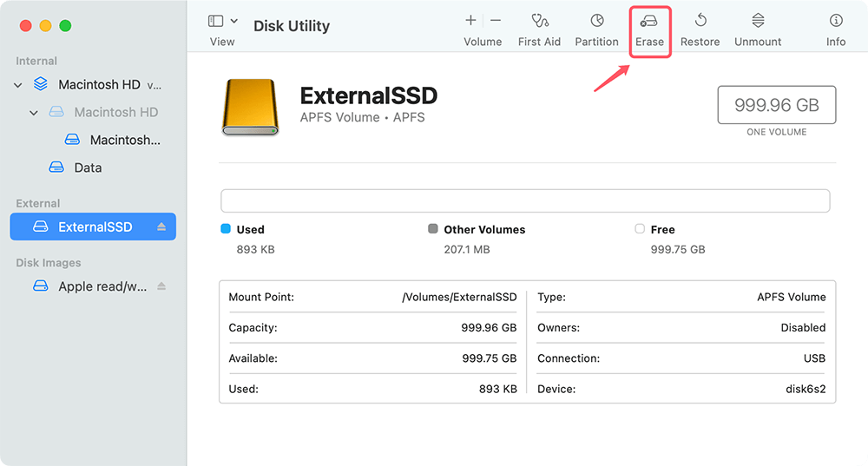Viewport: 868px width, 466px height.
Task: Click the Free 999.75 GB value
Action: (x=678, y=250)
